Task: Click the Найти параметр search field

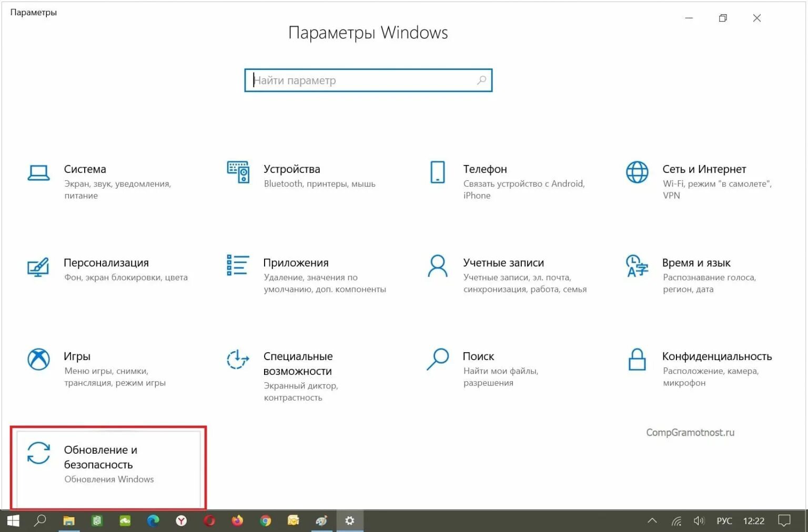Action: point(368,80)
